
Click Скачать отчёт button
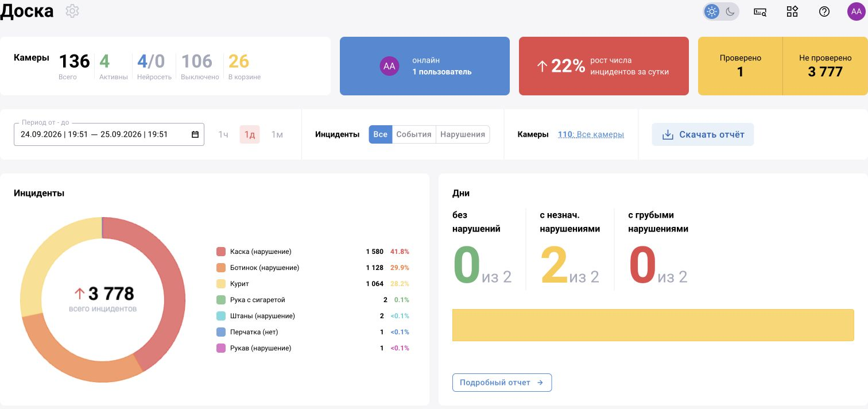click(703, 134)
